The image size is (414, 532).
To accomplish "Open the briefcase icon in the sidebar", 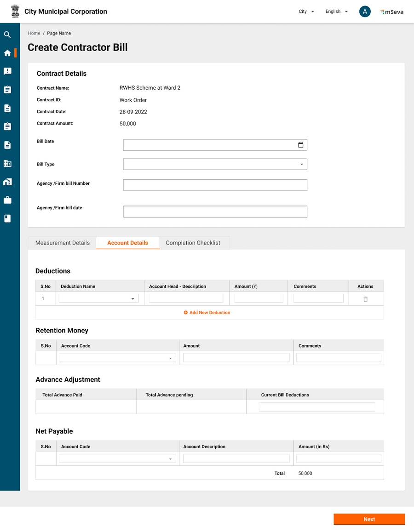I will (x=7, y=200).
